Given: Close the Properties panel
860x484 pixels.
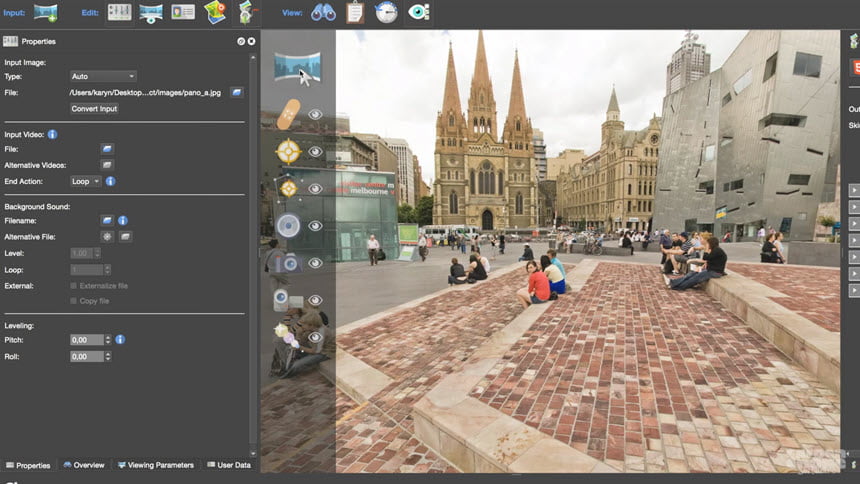Looking at the screenshot, I should 251,41.
